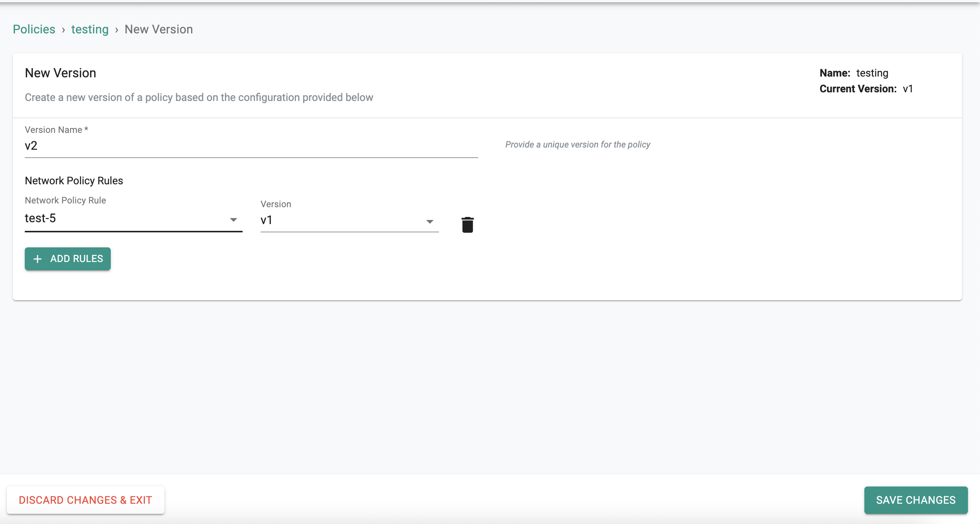The width and height of the screenshot is (980, 524).
Task: Open the testing breadcrumb link
Action: [x=90, y=29]
